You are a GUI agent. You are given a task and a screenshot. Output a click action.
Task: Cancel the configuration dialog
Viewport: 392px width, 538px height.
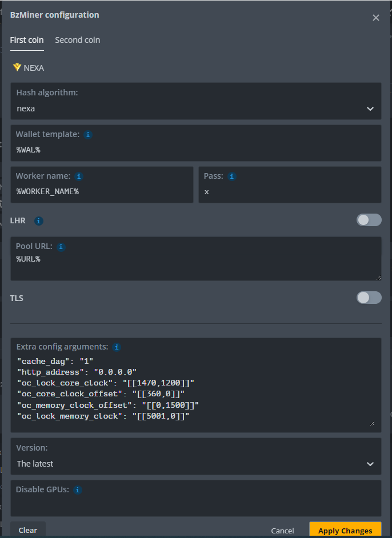282,530
